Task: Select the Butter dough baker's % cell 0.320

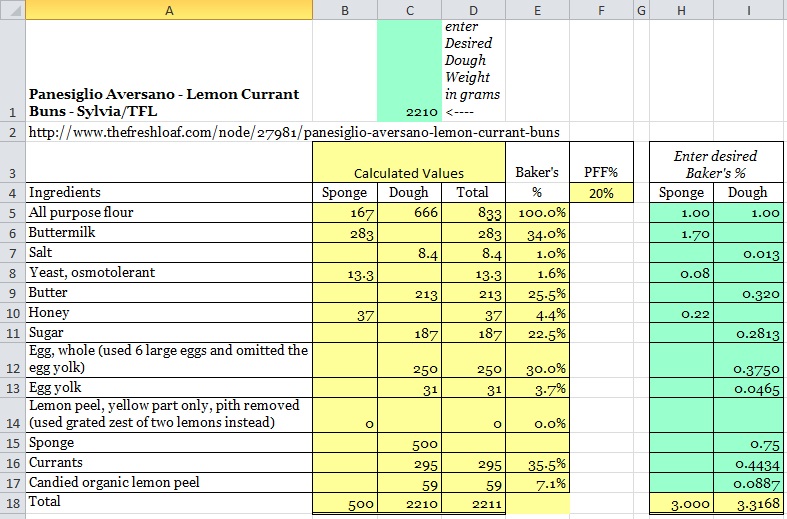Action: (x=748, y=294)
